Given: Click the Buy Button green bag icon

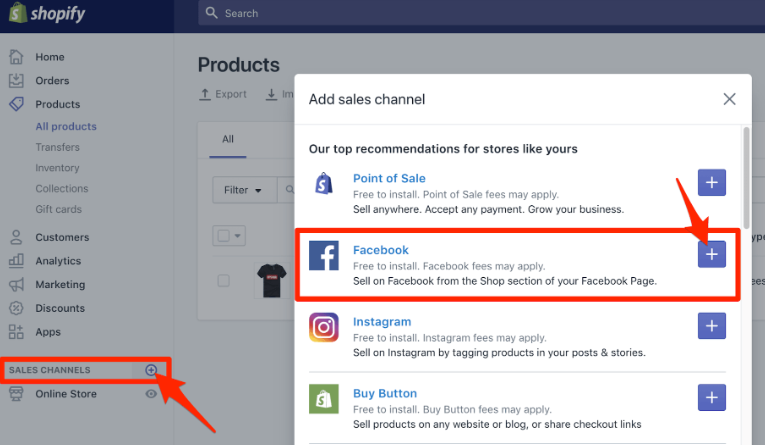Looking at the screenshot, I should point(323,399).
